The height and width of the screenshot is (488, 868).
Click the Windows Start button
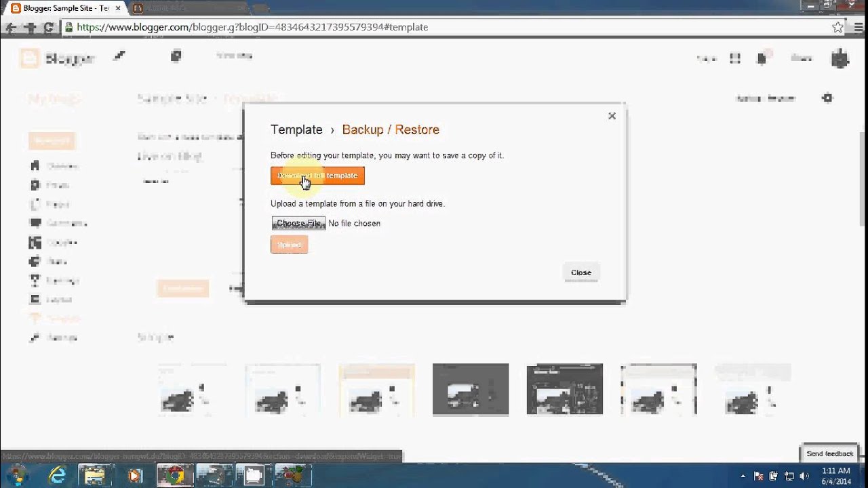click(16, 475)
